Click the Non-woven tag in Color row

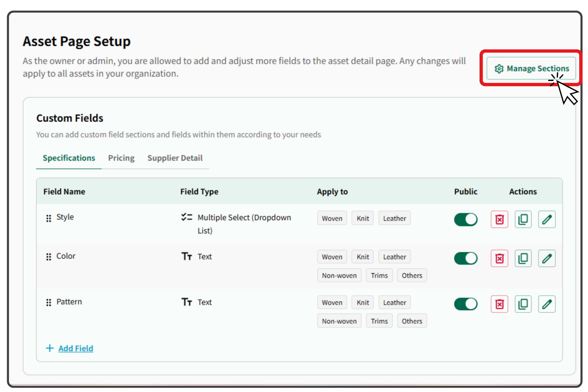coord(339,275)
